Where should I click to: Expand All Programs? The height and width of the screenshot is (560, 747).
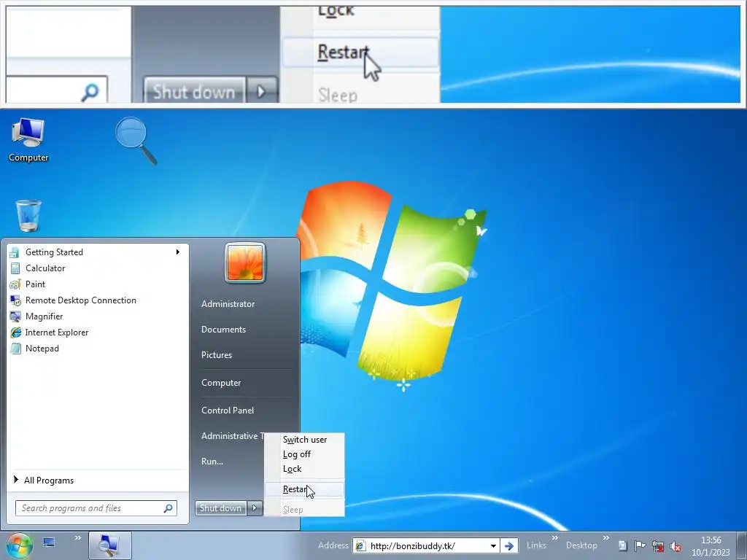click(x=98, y=481)
